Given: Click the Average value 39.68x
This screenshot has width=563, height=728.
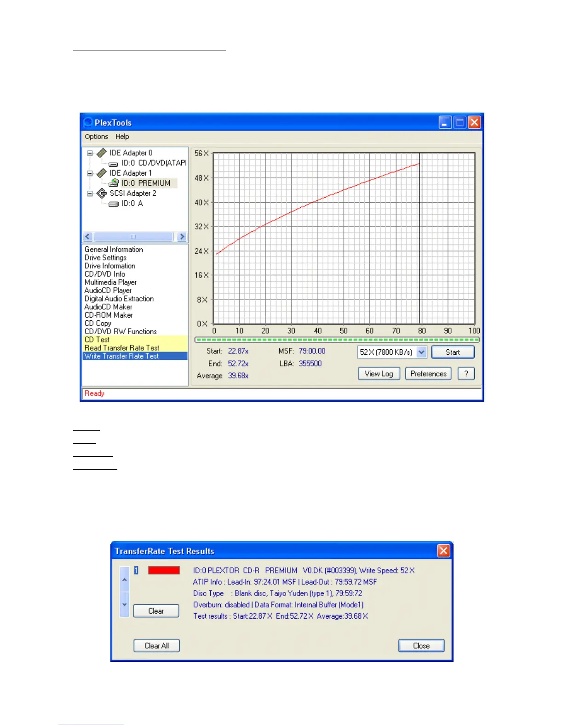Looking at the screenshot, I should pyautogui.click(x=238, y=376).
